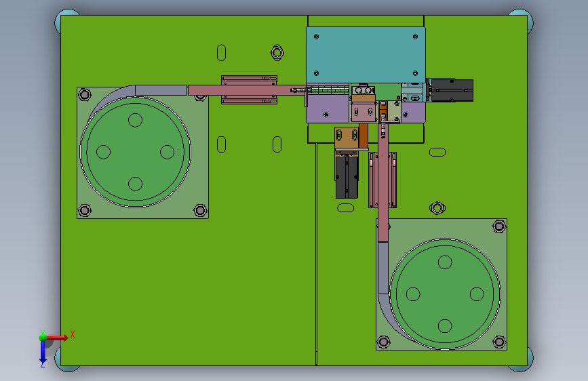The width and height of the screenshot is (588, 381).
Task: Pick the bottom hole in the left bowl
Action: (x=136, y=184)
